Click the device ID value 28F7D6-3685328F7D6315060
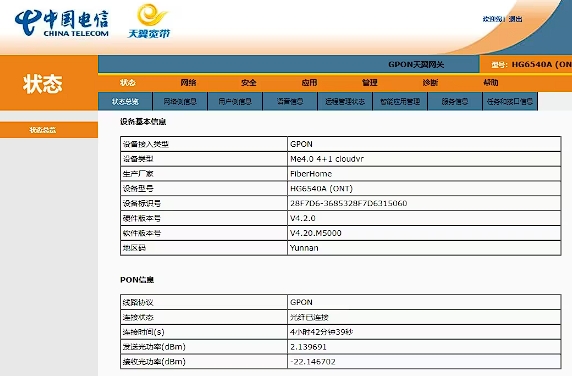 point(348,203)
